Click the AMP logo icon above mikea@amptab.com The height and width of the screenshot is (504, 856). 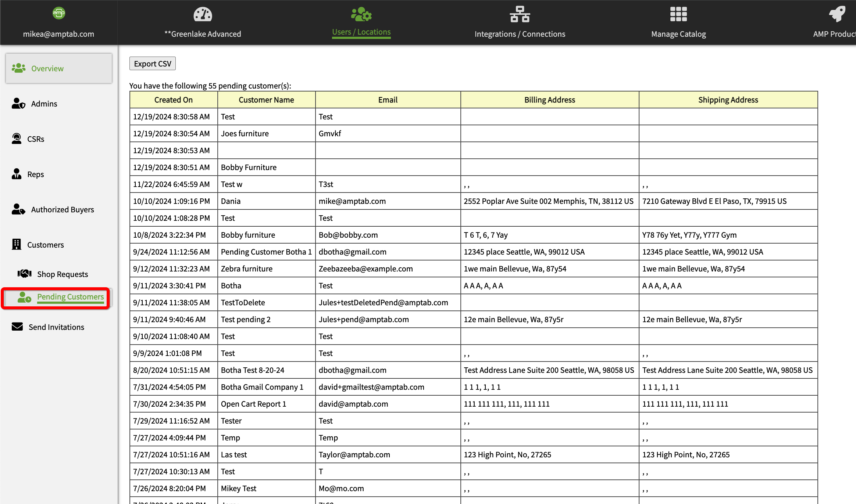59,14
